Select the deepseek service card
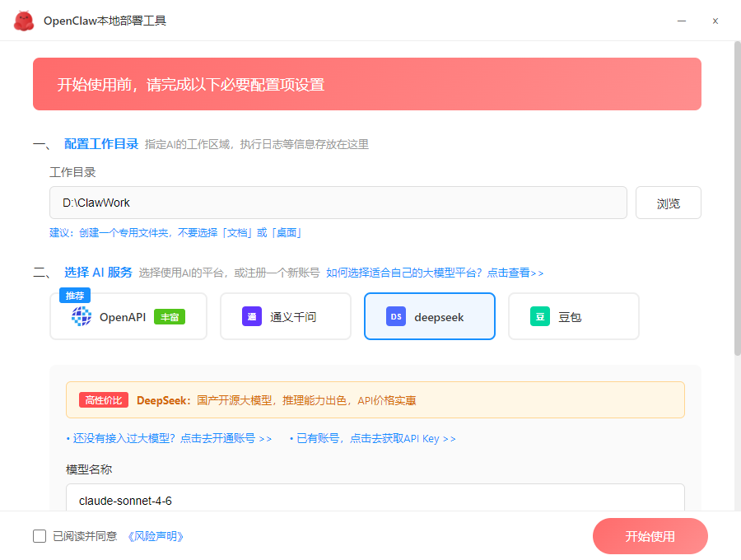Viewport: 741px width, 560px height. pos(430,316)
